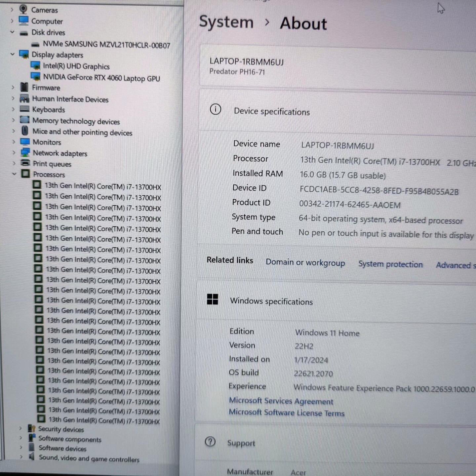Click the NVMe SAMSUNG drive icon

(x=35, y=44)
